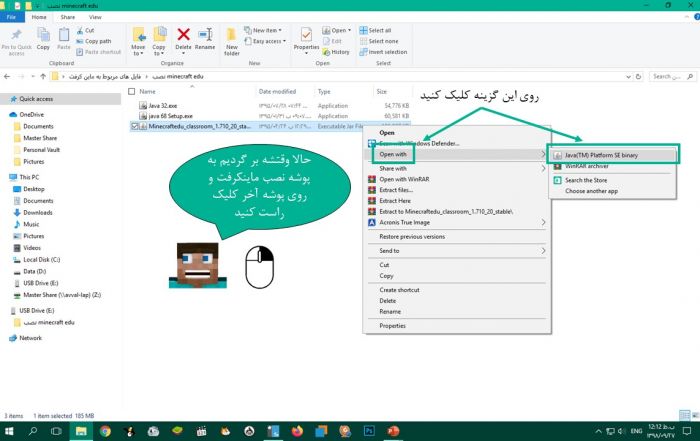Open the New item dropdown
The width and height of the screenshot is (700, 441).
[269, 30]
